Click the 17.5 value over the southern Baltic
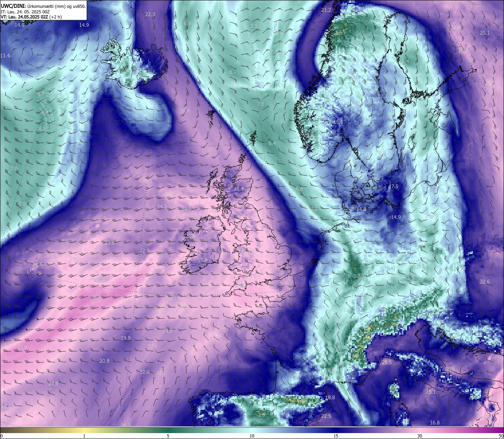 tap(393, 186)
